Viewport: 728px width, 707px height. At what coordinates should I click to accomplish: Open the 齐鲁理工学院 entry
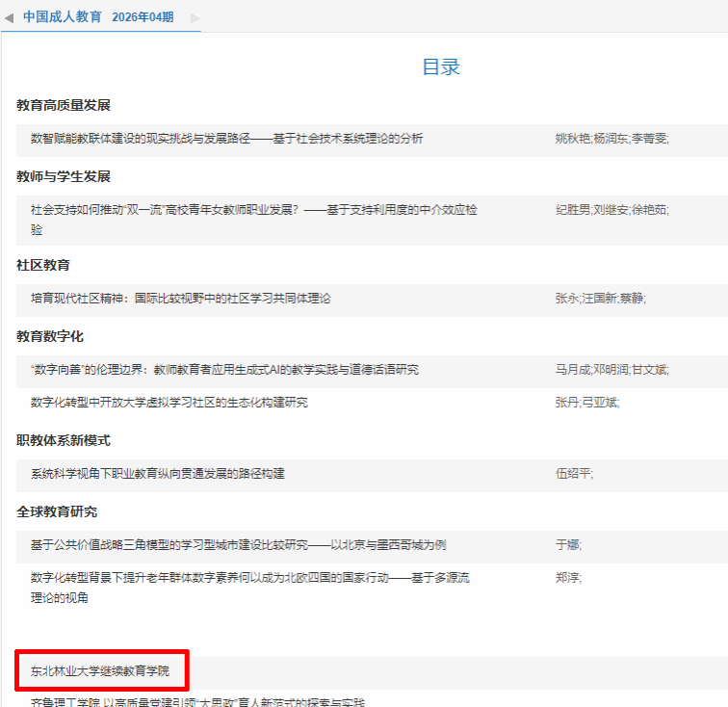coord(197,702)
